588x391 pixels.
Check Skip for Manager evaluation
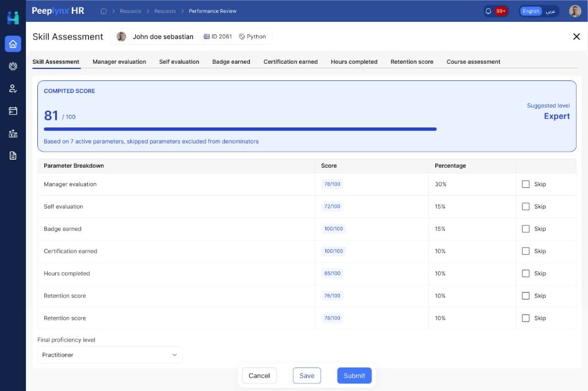tap(526, 184)
